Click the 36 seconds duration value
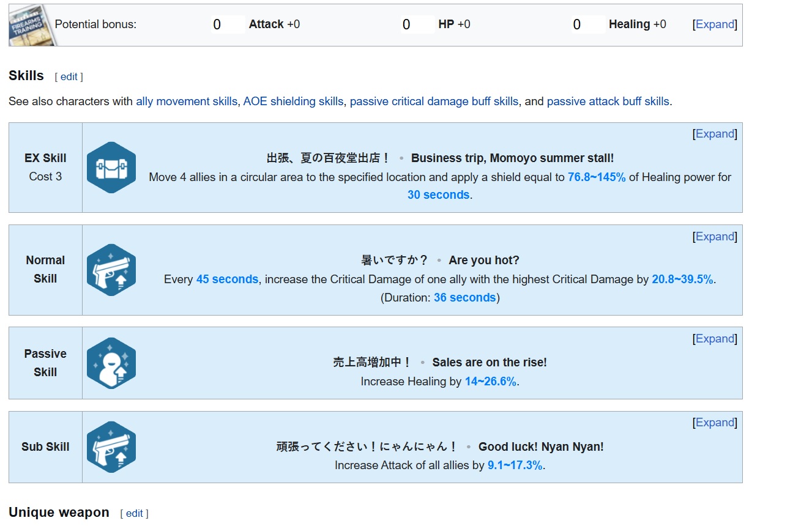The image size is (812, 526). click(x=464, y=298)
